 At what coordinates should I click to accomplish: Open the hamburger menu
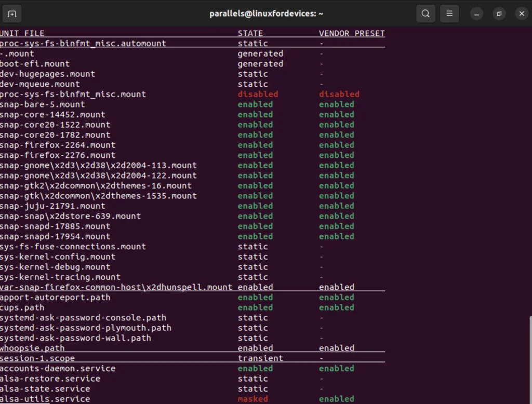(449, 14)
